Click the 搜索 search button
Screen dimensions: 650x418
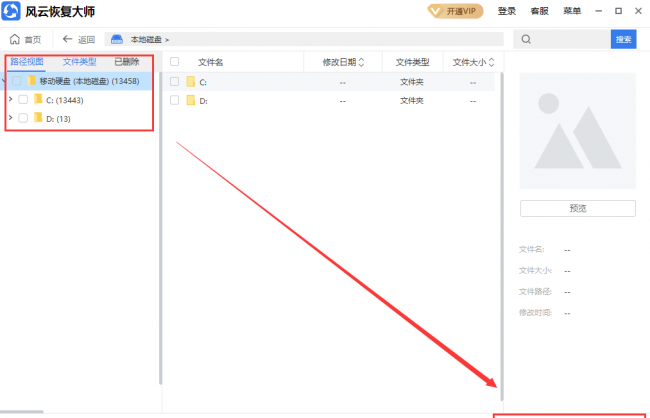pyautogui.click(x=623, y=39)
